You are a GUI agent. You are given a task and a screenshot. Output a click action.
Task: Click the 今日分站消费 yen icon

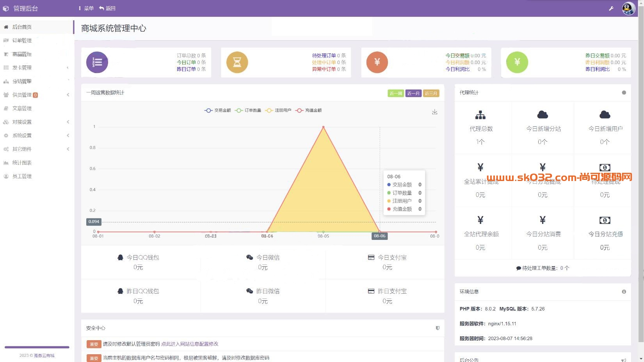tap(543, 220)
